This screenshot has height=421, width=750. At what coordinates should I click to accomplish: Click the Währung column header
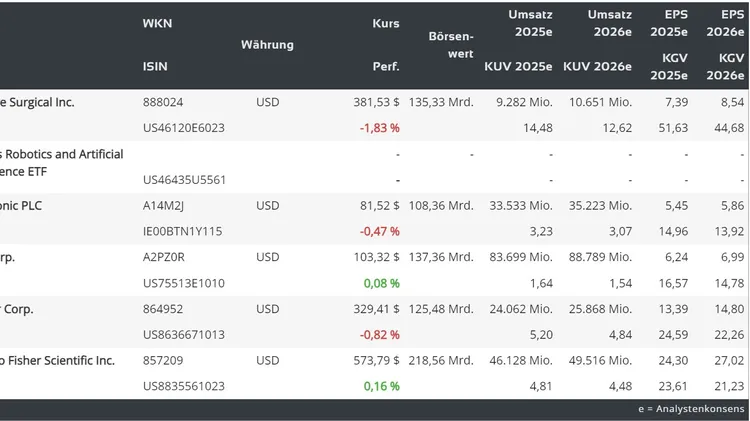267,45
